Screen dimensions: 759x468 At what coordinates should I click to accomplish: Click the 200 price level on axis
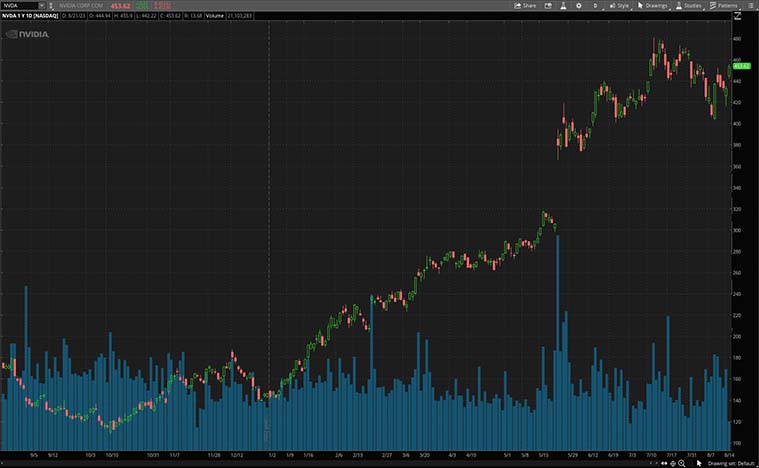coord(737,336)
